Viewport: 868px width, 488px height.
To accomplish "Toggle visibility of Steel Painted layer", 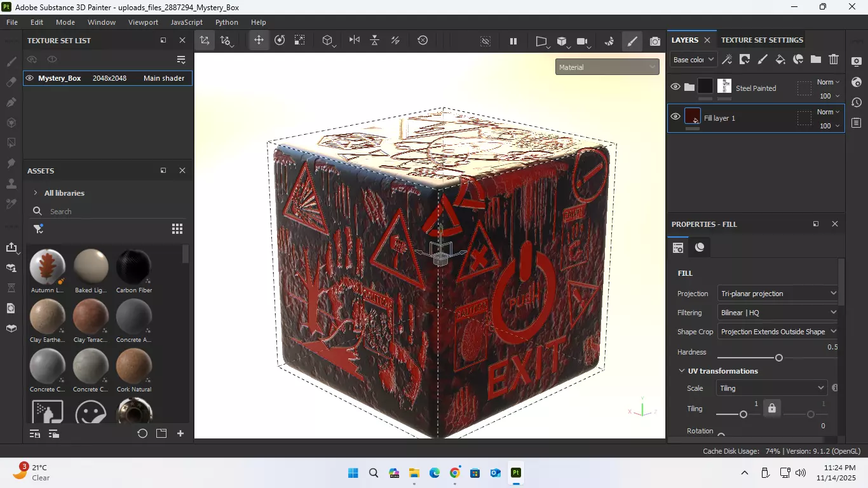I will (x=675, y=87).
